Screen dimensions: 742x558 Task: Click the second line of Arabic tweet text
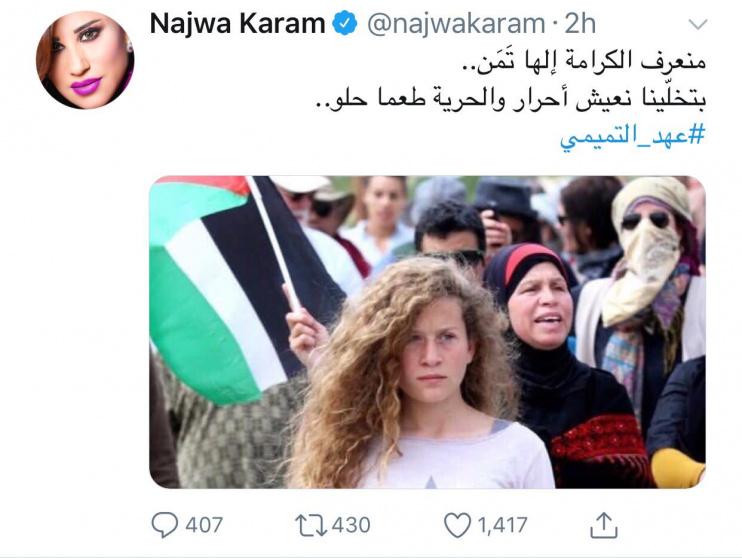click(x=510, y=98)
